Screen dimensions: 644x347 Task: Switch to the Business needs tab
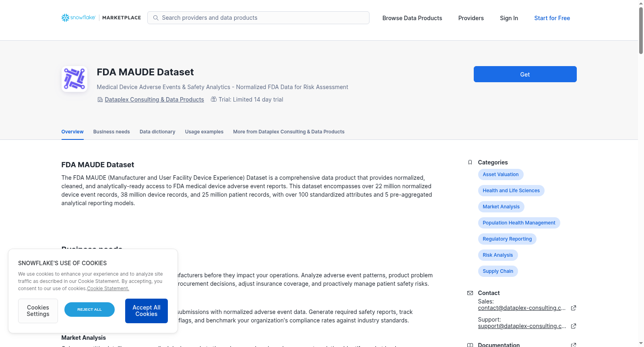pyautogui.click(x=111, y=132)
